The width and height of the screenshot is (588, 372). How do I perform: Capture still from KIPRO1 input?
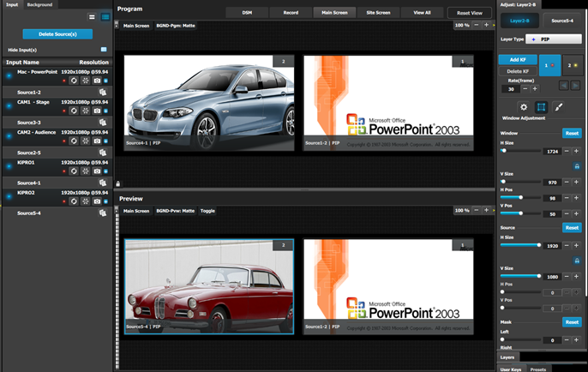[x=97, y=171]
